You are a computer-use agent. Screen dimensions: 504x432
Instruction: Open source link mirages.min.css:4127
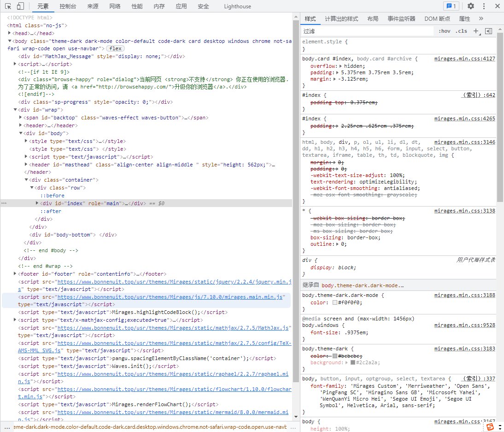[464, 59]
